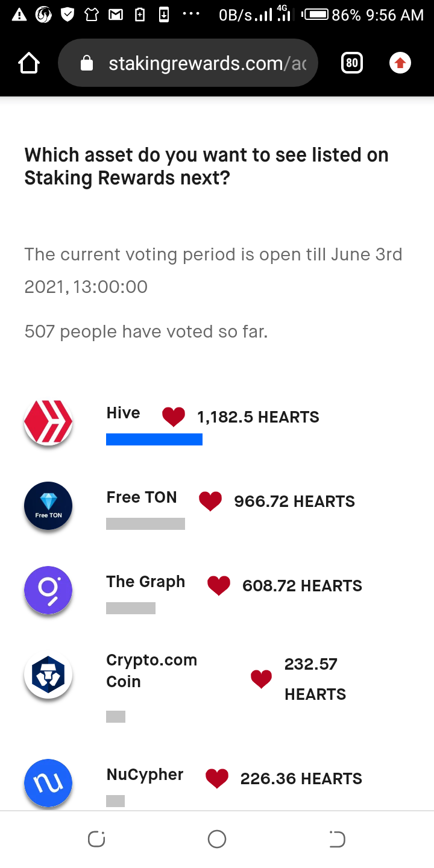
Task: Vote with the heart next to Hive
Action: coord(174,417)
